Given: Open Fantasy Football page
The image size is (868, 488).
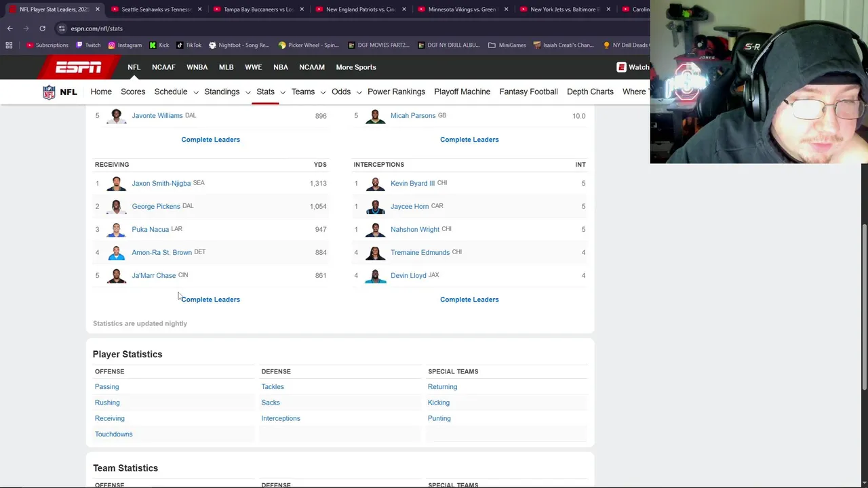Looking at the screenshot, I should pos(528,91).
